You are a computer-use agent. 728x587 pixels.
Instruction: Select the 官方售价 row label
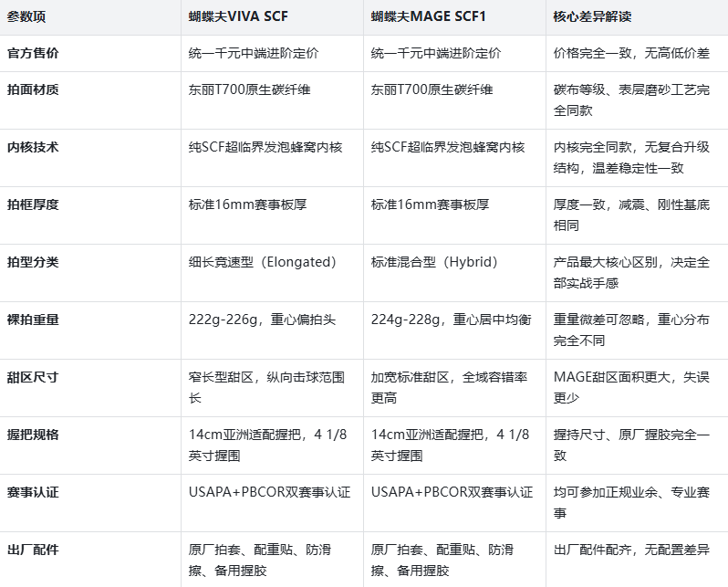33,53
